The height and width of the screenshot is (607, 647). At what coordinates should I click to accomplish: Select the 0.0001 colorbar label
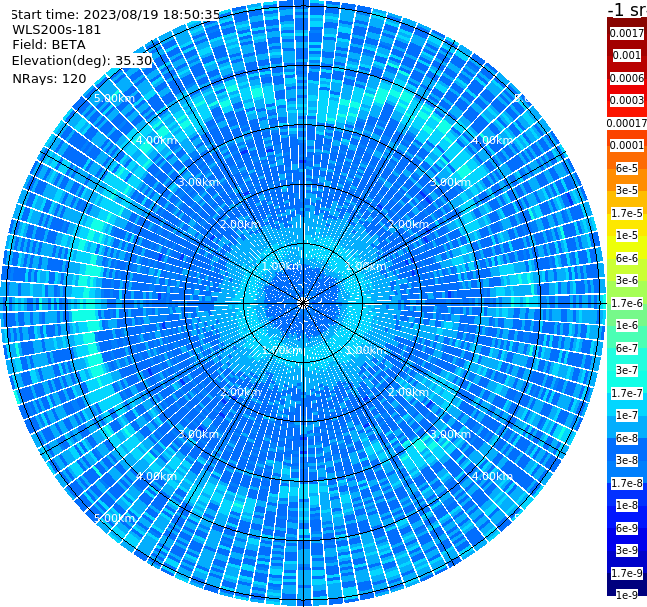[627, 145]
